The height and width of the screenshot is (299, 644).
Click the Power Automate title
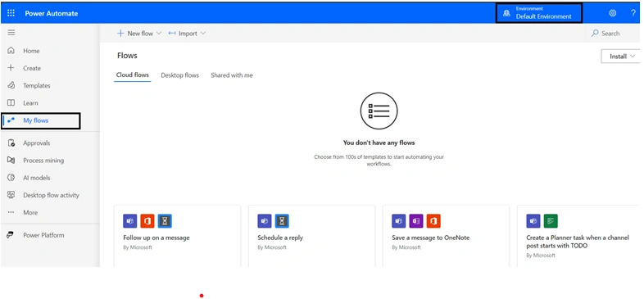click(52, 13)
